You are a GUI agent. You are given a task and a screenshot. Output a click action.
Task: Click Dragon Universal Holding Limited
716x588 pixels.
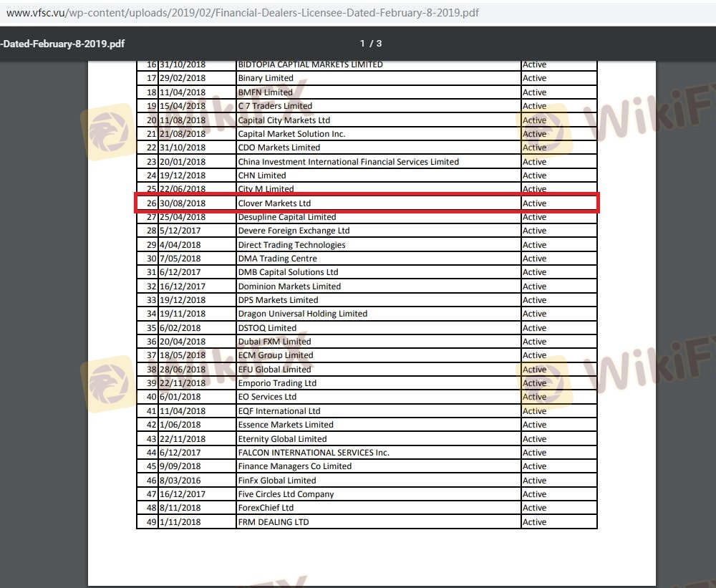302,314
